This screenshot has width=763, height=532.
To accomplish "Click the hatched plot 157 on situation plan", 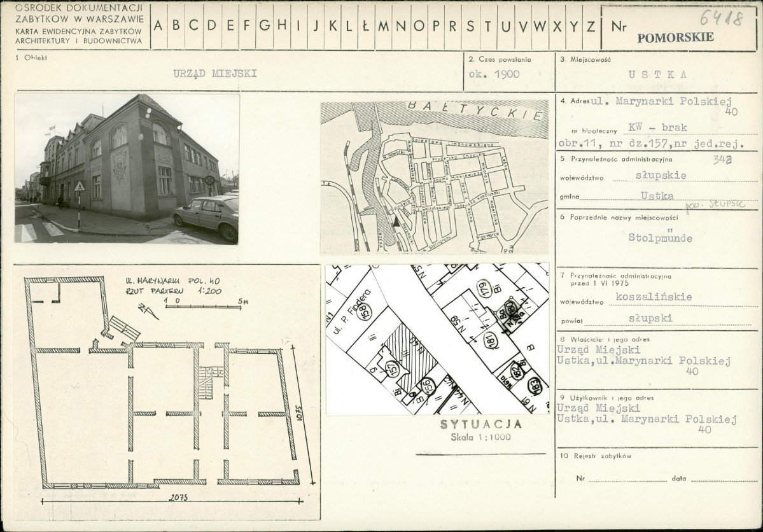I will pos(411,356).
